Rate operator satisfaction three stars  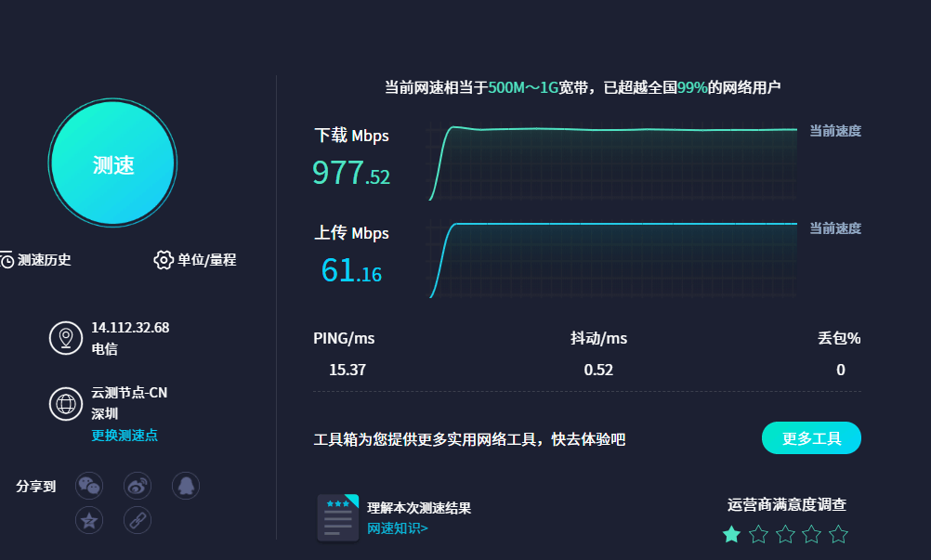[785, 534]
